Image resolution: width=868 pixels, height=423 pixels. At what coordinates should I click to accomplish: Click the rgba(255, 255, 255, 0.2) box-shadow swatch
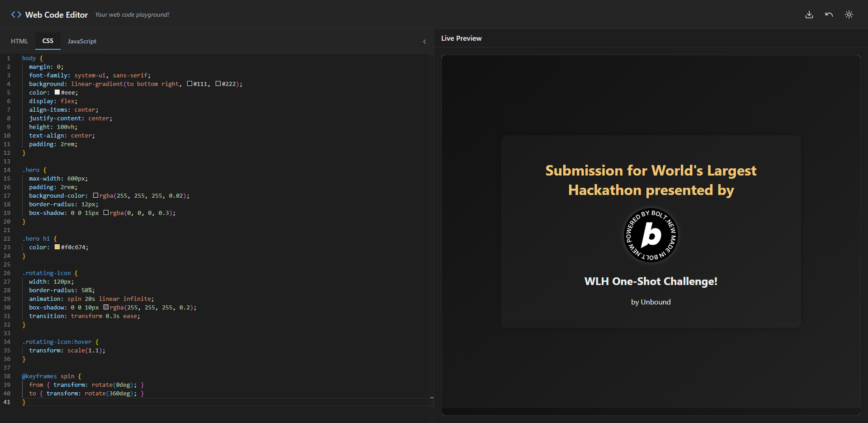coord(106,307)
